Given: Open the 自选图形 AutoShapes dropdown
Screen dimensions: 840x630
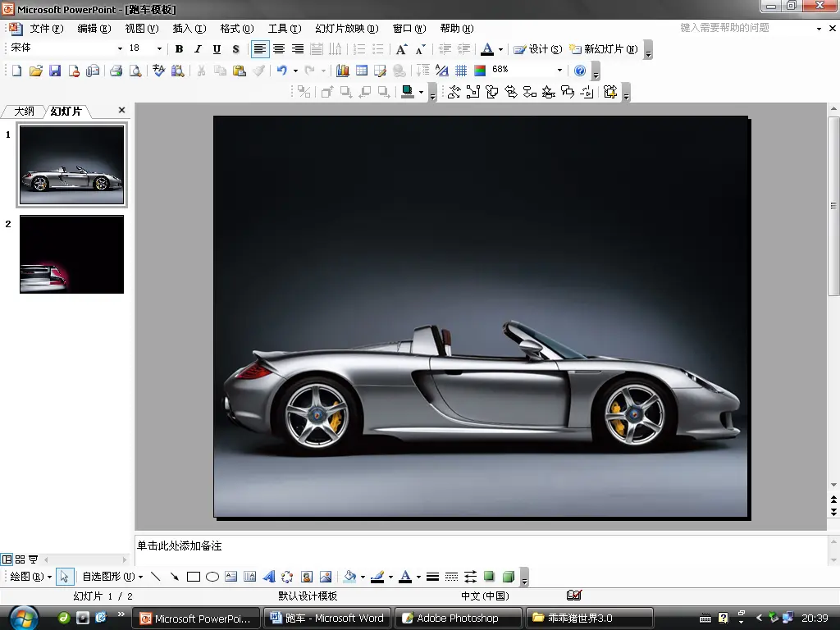Looking at the screenshot, I should point(112,577).
